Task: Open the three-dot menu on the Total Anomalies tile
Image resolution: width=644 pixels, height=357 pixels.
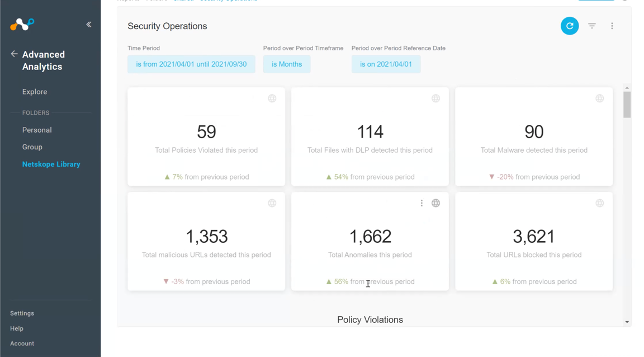Action: pyautogui.click(x=422, y=203)
